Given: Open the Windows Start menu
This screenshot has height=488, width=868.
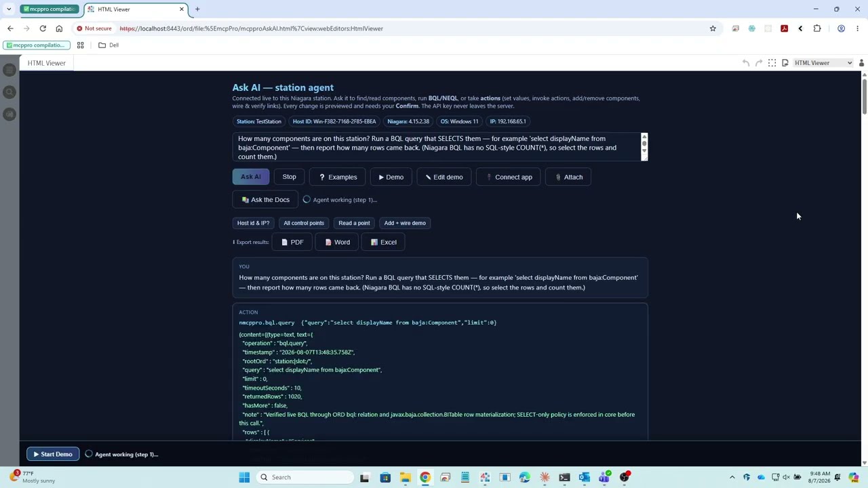Looking at the screenshot, I should tap(244, 477).
